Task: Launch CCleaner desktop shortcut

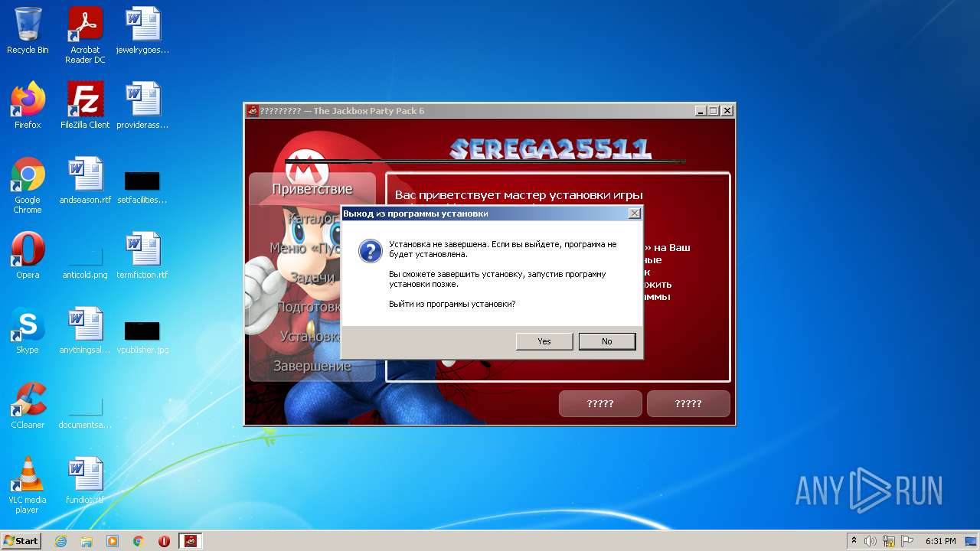Action: point(28,406)
